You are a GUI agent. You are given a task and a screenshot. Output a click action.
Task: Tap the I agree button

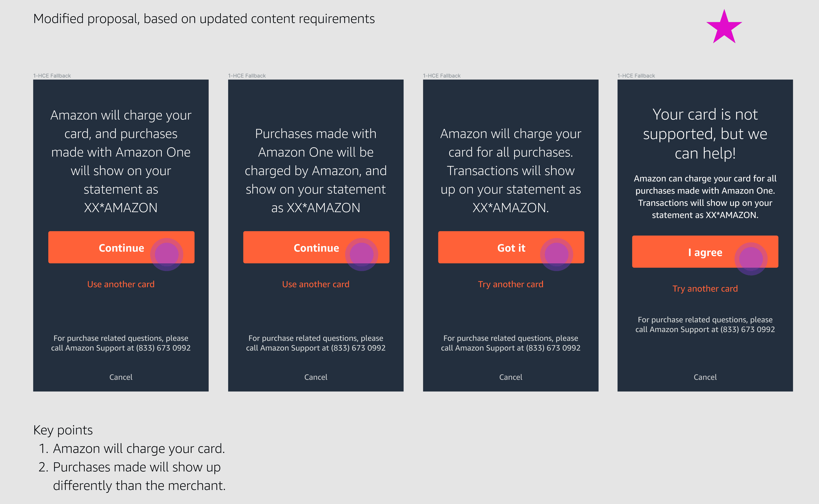pyautogui.click(x=705, y=252)
